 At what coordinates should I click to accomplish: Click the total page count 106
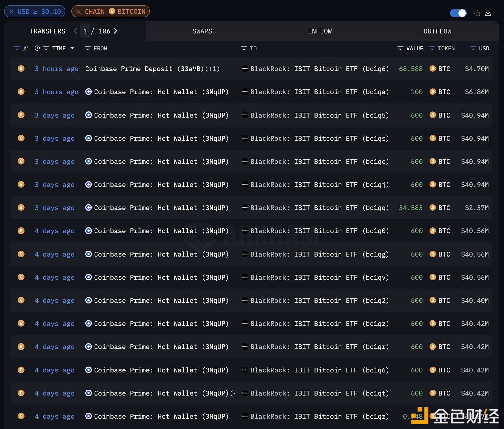tap(104, 31)
